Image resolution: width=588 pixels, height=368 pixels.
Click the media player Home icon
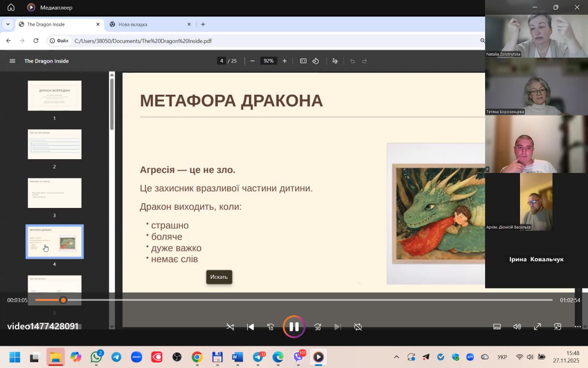11,7
